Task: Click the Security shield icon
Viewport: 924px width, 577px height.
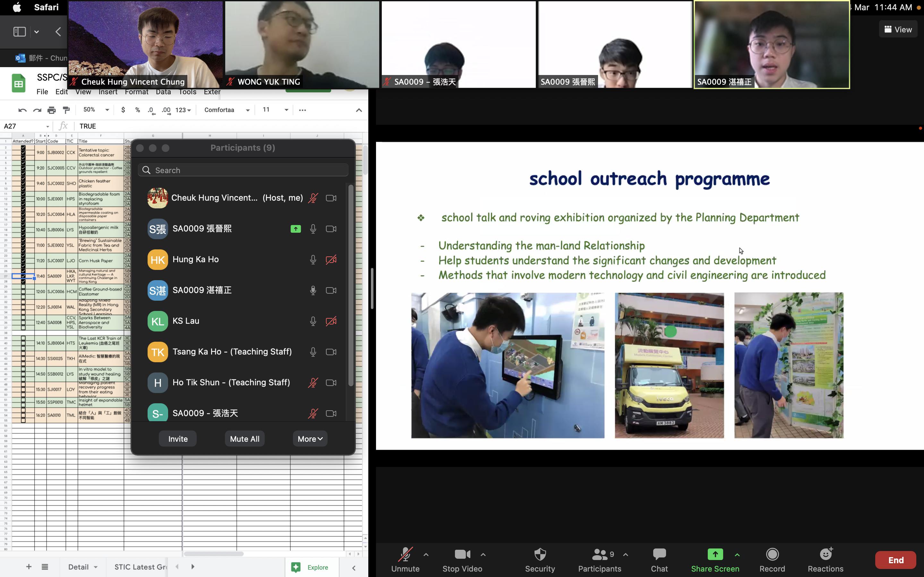Action: 540,555
